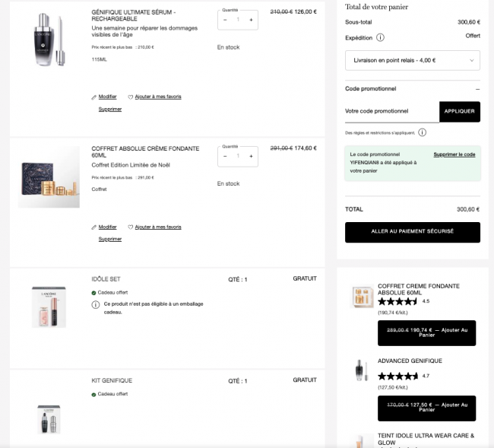Image resolution: width=494 pixels, height=448 pixels.
Task: Remove the Coffret Absolue with Supprimer link
Action: point(110,239)
